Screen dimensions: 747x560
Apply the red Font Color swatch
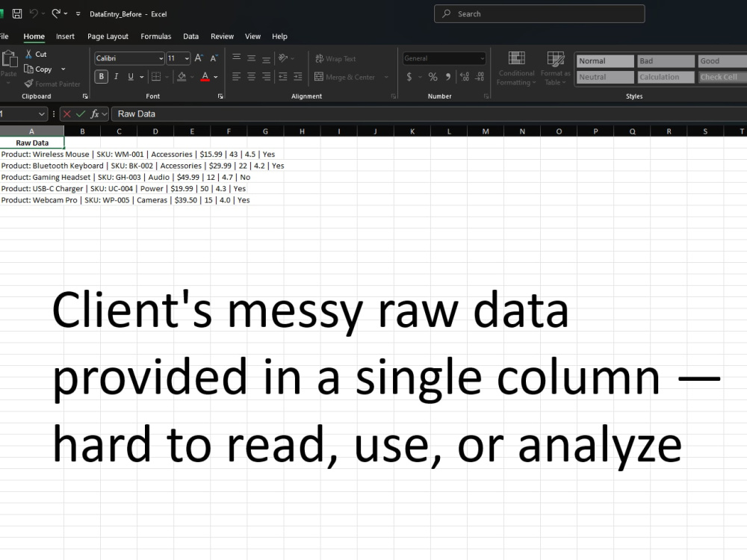tap(205, 77)
